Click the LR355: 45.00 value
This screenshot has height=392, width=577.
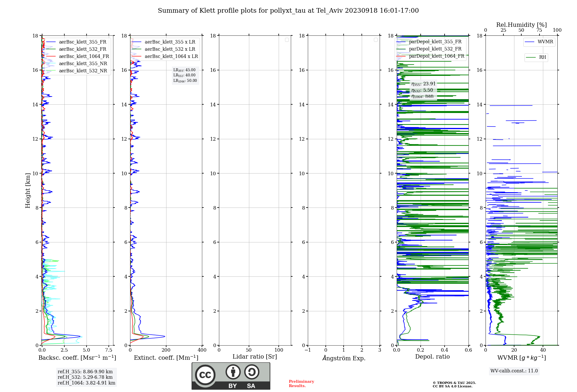tap(184, 70)
